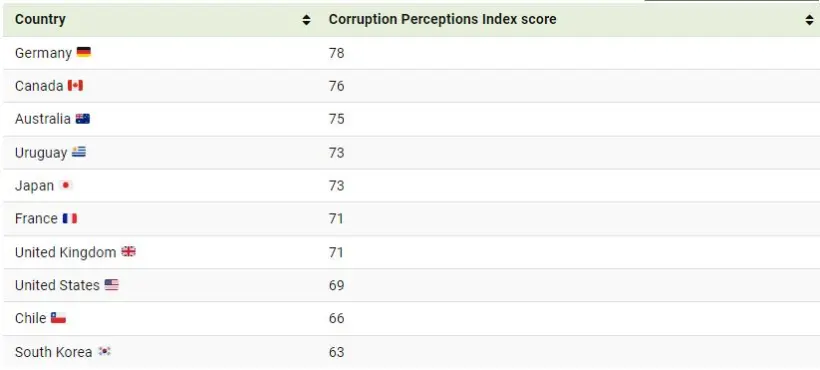Select the United Kingdom country name

coord(65,252)
